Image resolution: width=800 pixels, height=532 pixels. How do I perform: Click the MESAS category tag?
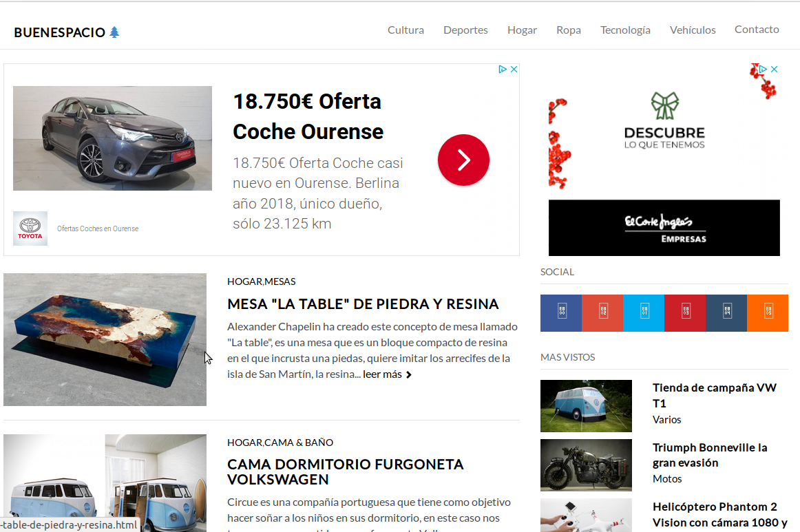click(x=280, y=281)
